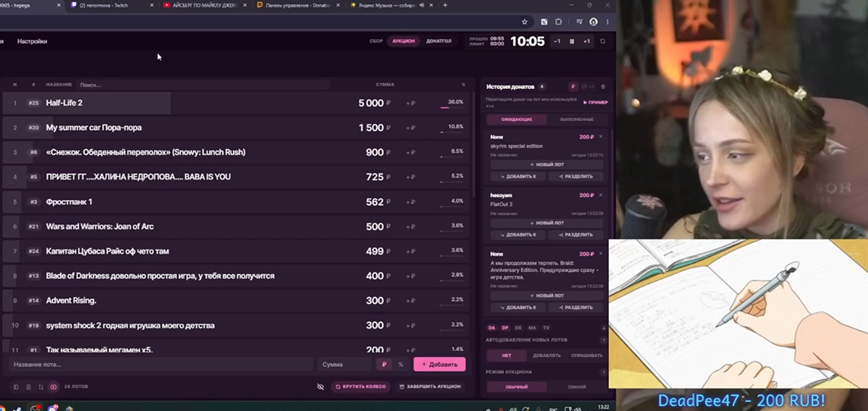The image size is (868, 411).
Task: Set auto-add new lots to СПРАШИВАТЬ
Action: click(587, 355)
